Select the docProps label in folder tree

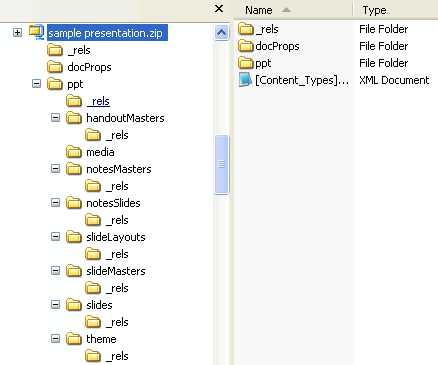click(x=89, y=67)
